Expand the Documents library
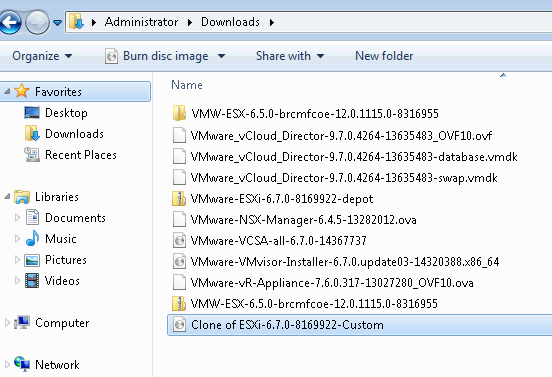Screen dimensions: 552x377 (17, 218)
